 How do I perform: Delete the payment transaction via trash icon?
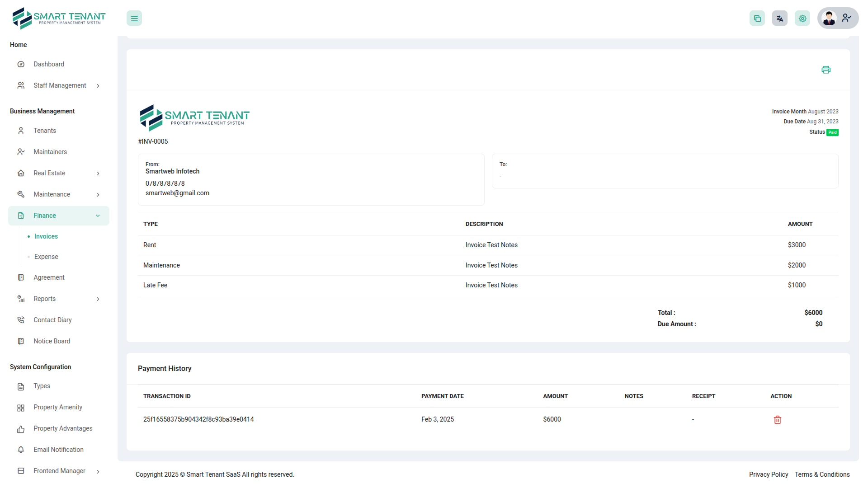[x=778, y=420]
